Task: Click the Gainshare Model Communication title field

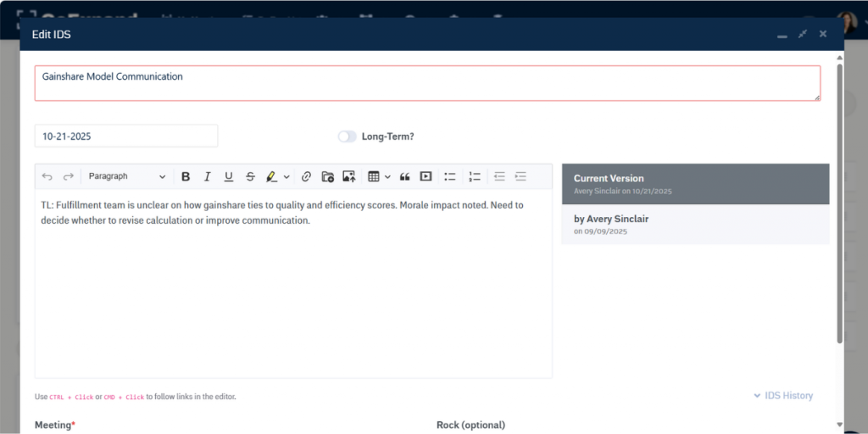Action: click(x=426, y=83)
